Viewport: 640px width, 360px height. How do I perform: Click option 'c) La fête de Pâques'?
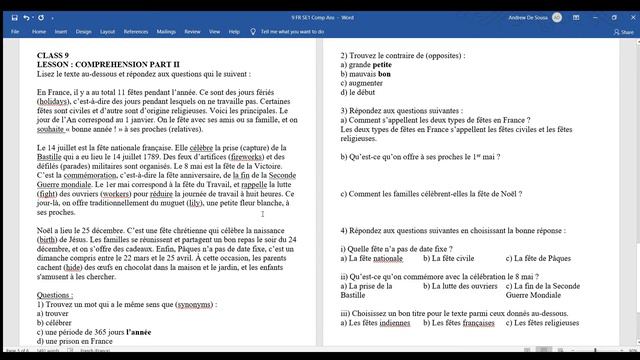(x=538, y=258)
